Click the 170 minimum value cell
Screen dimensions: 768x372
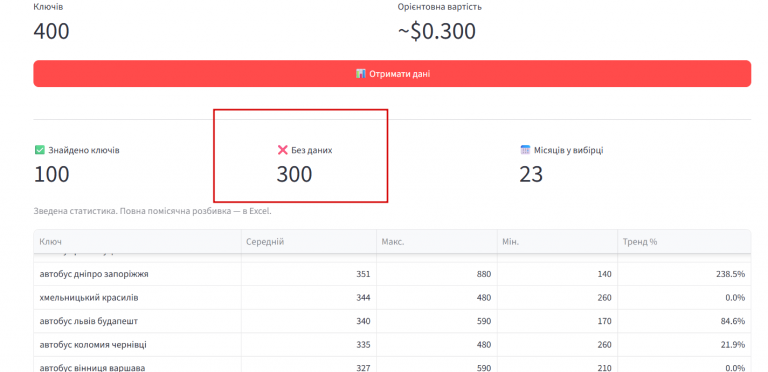[557, 321]
